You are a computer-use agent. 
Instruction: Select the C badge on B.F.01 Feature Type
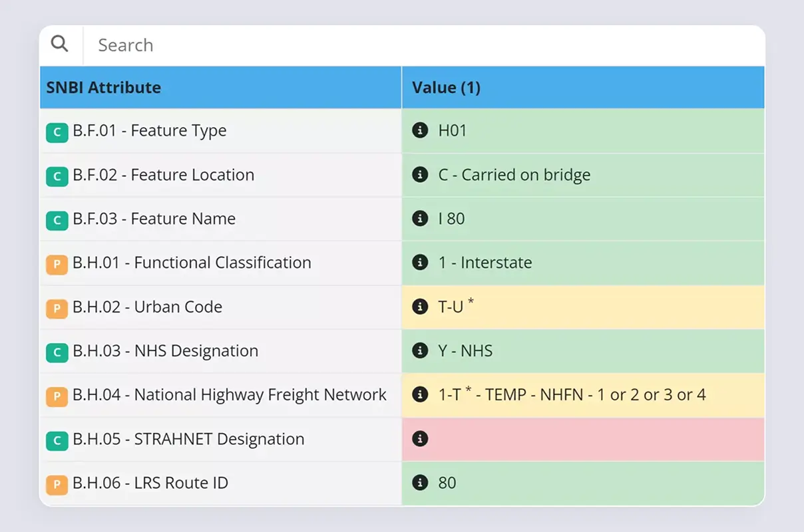pyautogui.click(x=57, y=132)
